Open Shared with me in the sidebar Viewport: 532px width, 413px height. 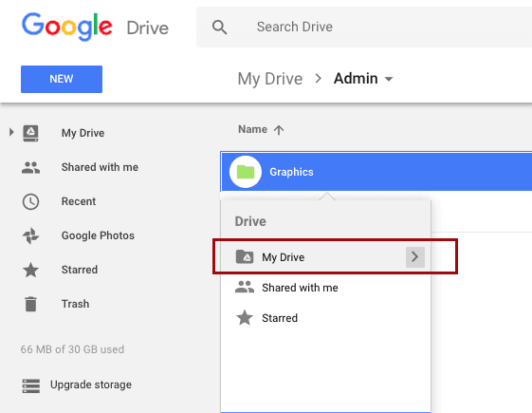tap(100, 167)
